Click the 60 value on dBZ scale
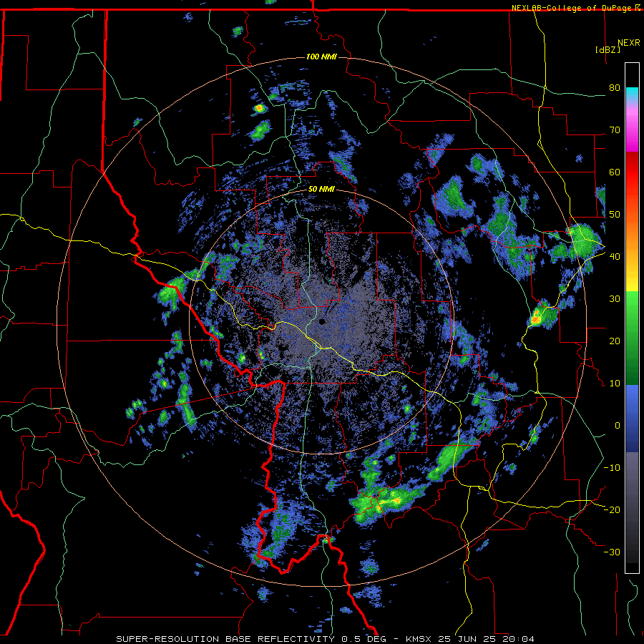Viewport: 644px width, 644px height. coord(615,172)
